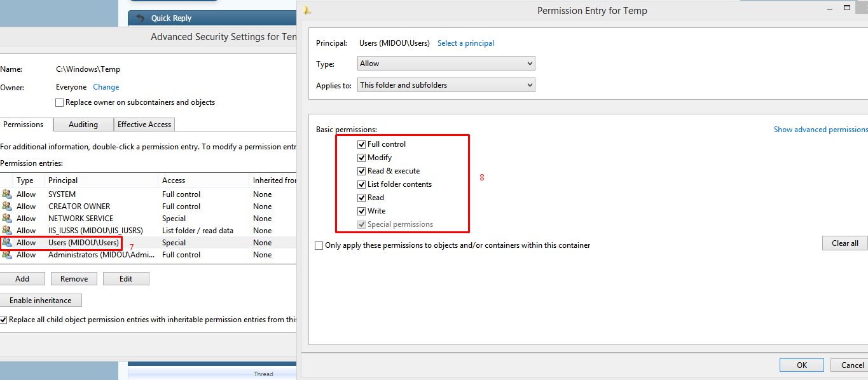Click the Quick Reply arrow icon

coord(141,18)
